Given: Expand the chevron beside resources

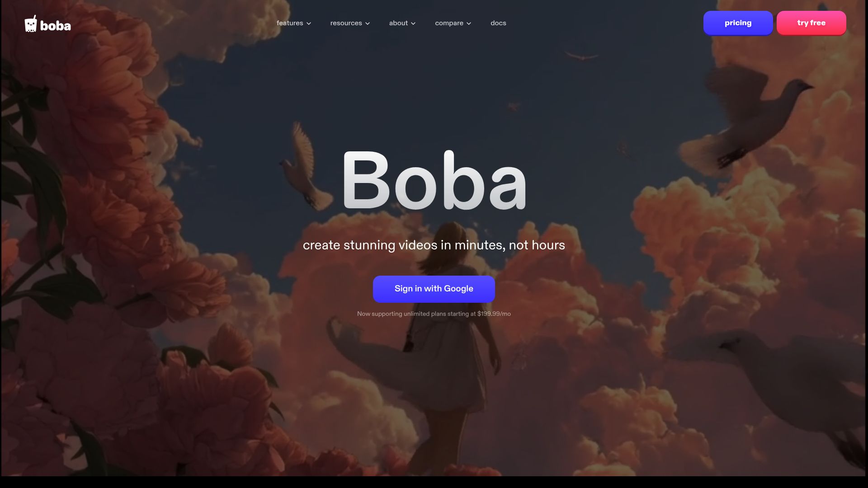Looking at the screenshot, I should click(368, 23).
